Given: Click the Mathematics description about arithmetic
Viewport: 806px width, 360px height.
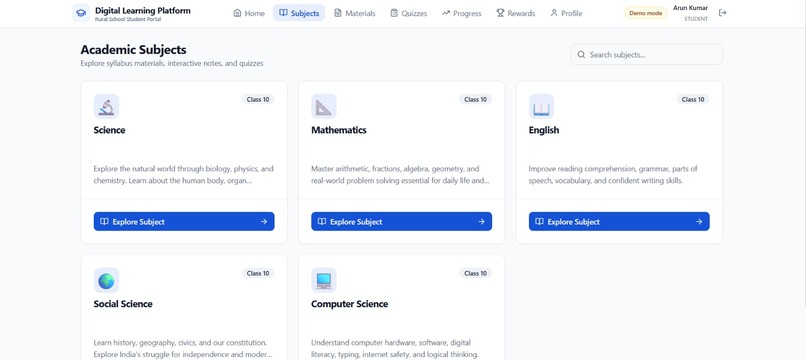Looking at the screenshot, I should coord(400,175).
